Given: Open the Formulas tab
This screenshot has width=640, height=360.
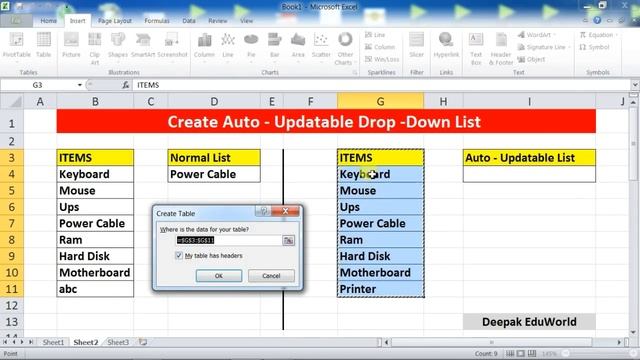Looking at the screenshot, I should pyautogui.click(x=157, y=21).
